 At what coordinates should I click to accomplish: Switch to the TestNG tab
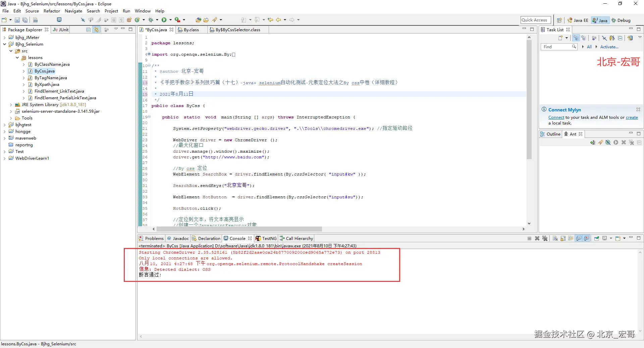tap(266, 238)
